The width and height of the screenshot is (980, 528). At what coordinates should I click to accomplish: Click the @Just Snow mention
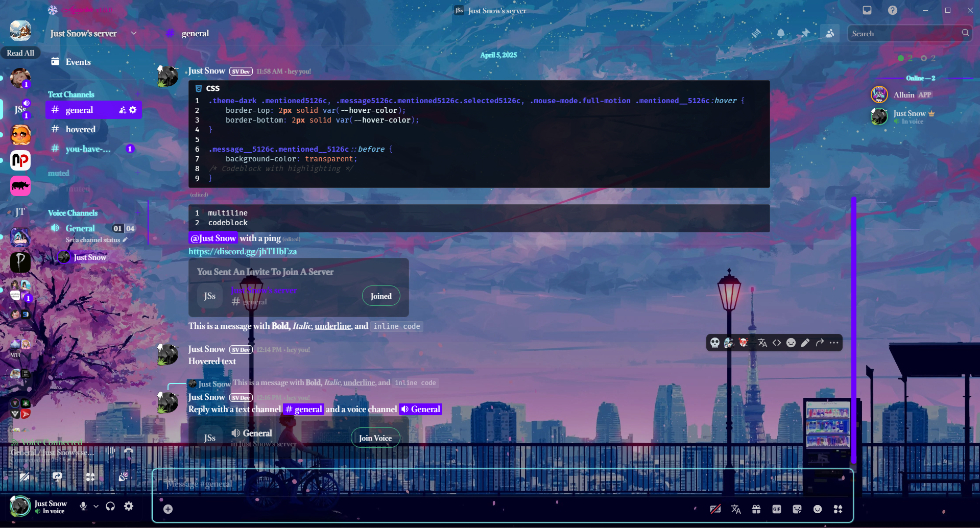pos(213,238)
